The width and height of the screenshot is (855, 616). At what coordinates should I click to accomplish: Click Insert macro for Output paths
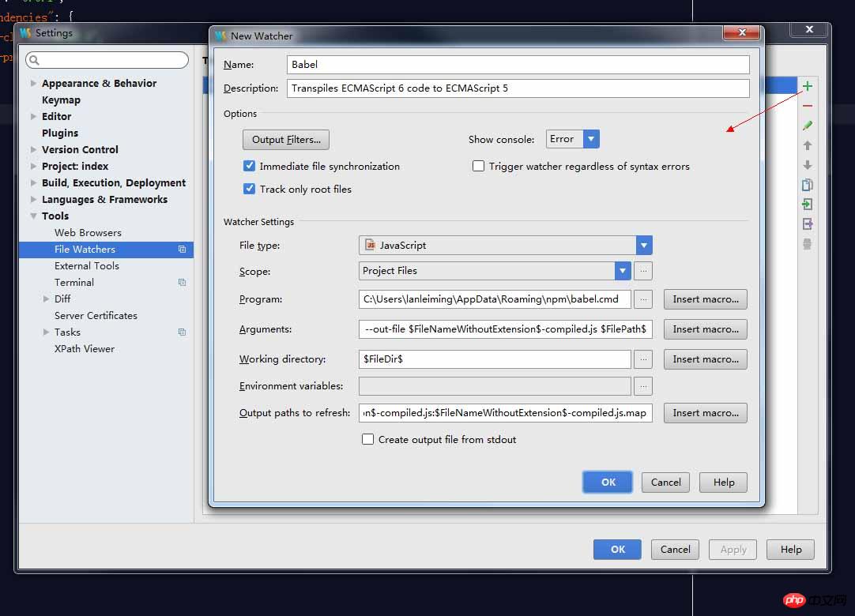706,413
